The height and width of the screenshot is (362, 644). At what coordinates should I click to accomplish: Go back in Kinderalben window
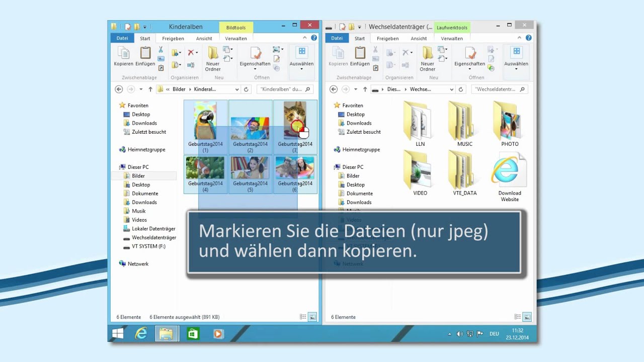tap(119, 89)
